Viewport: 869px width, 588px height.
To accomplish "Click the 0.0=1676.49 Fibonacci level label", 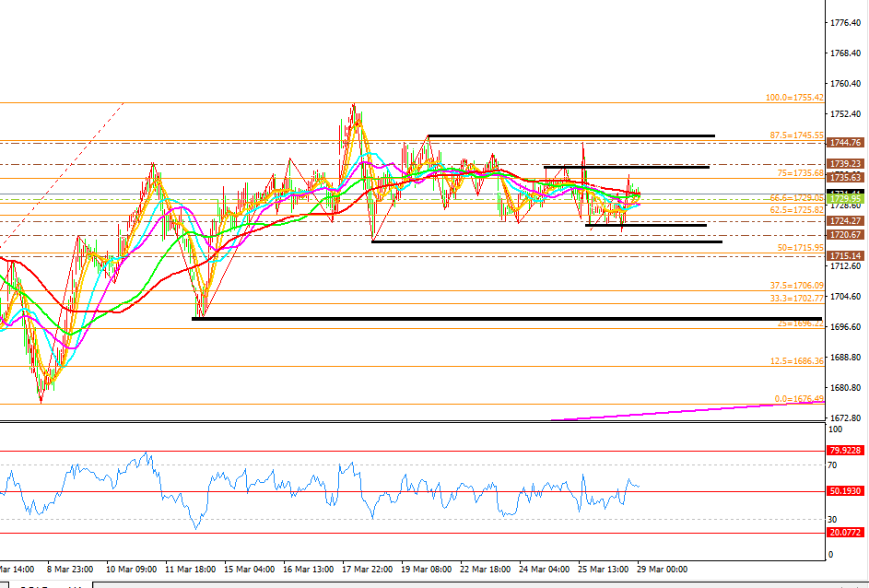I will coord(798,399).
